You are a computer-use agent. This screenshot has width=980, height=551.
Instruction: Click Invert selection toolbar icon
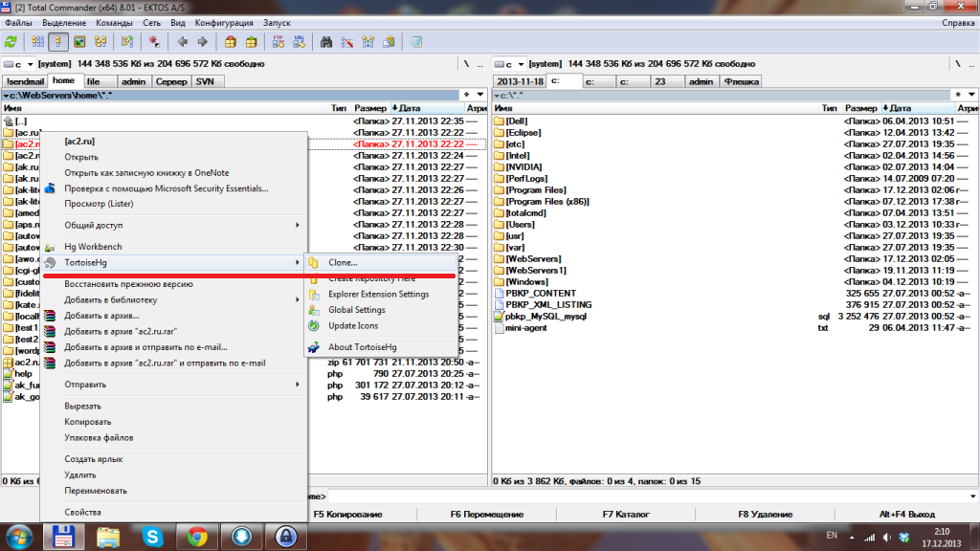127,42
